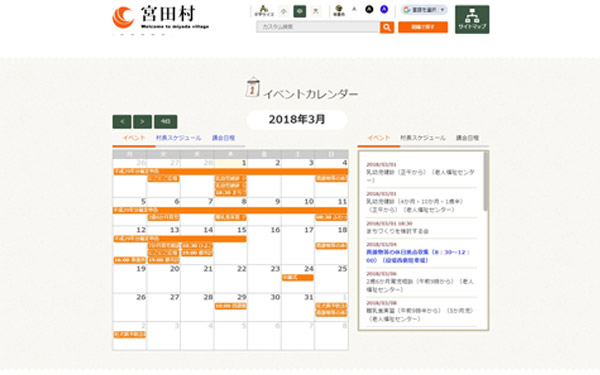Select 議会日程 tab above the event list

point(468,138)
